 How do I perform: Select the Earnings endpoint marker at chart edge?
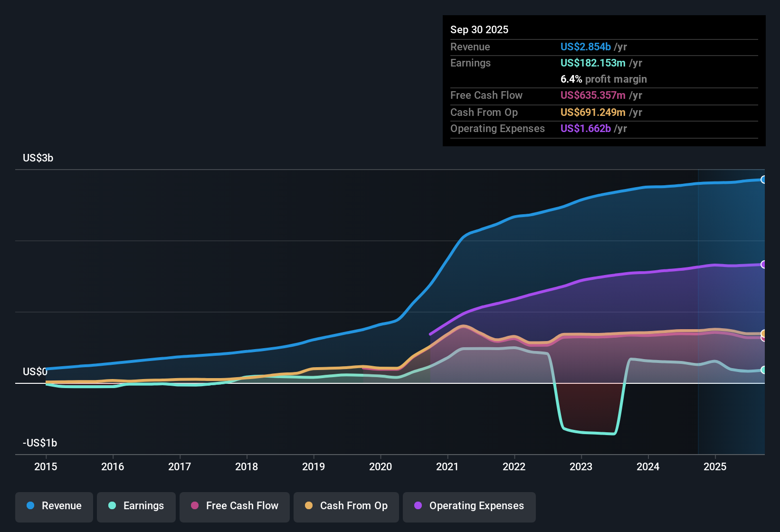tap(763, 370)
